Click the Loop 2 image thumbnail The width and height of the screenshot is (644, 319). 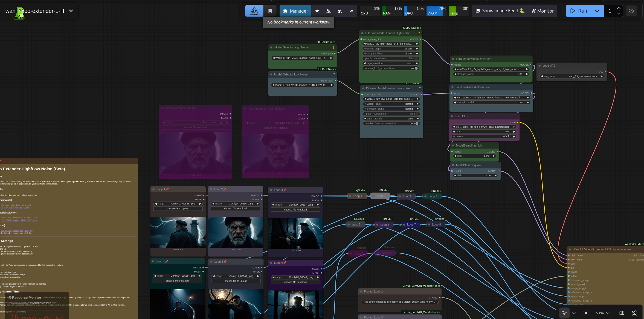point(235,232)
